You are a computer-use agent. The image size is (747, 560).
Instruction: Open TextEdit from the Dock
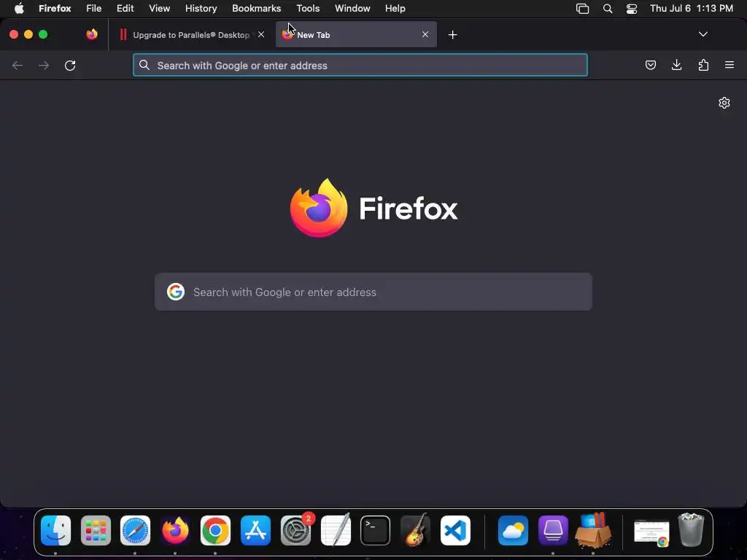(x=336, y=529)
